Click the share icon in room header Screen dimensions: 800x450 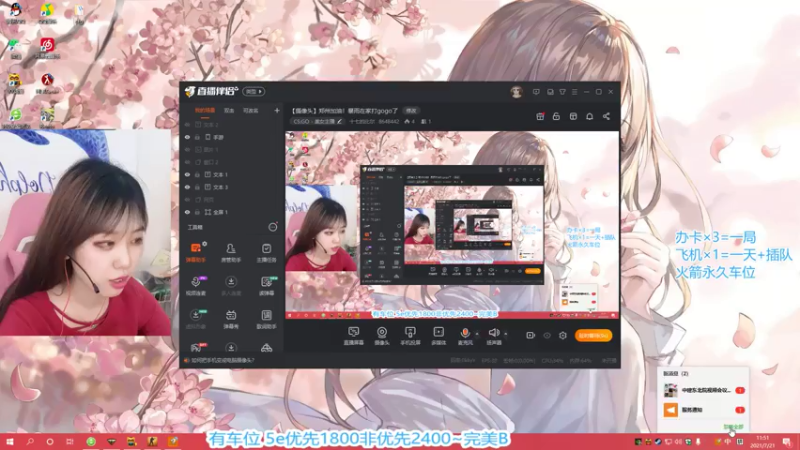(x=606, y=116)
